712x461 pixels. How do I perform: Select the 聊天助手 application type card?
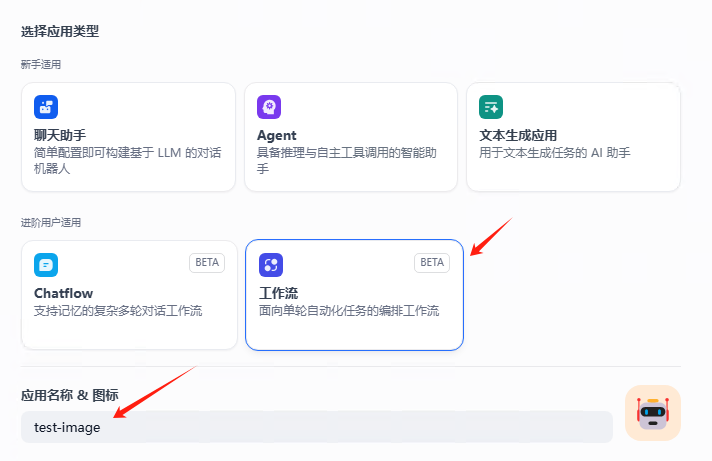(128, 137)
